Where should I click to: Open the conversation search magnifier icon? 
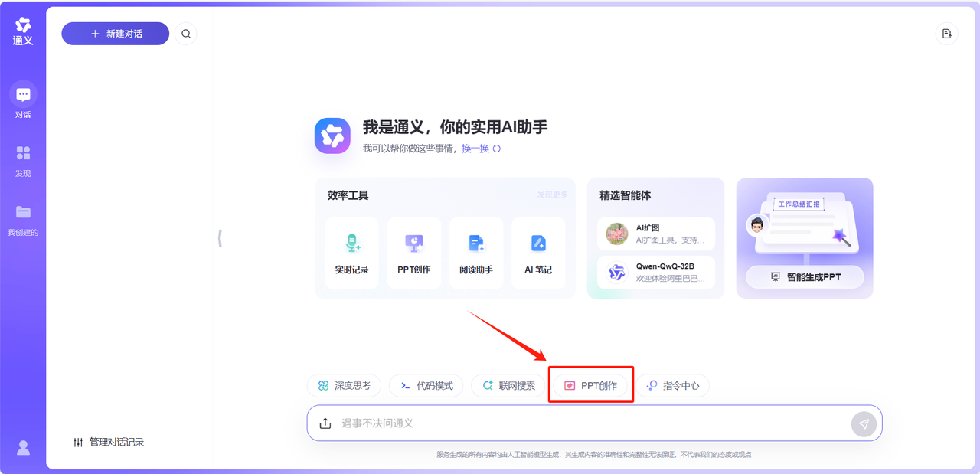pyautogui.click(x=185, y=34)
